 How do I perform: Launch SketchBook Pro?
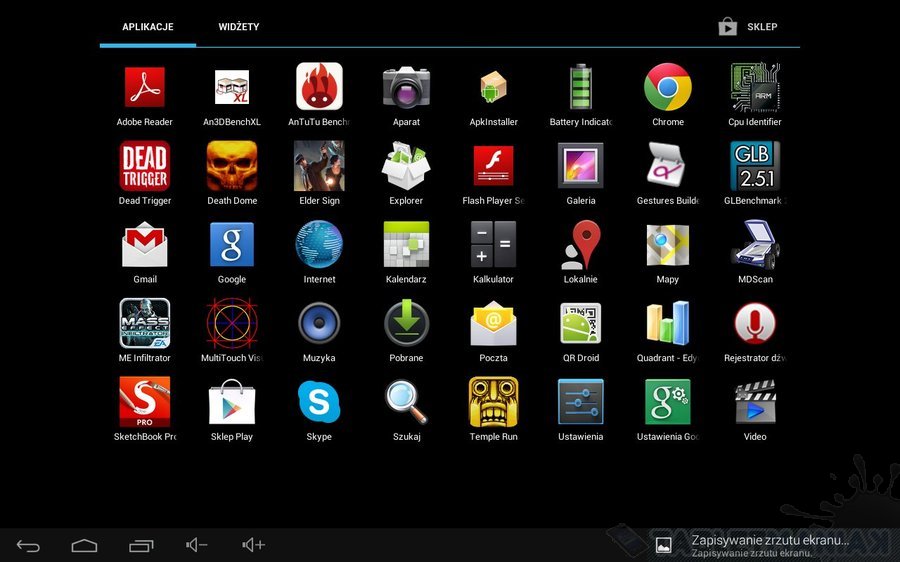coord(145,402)
